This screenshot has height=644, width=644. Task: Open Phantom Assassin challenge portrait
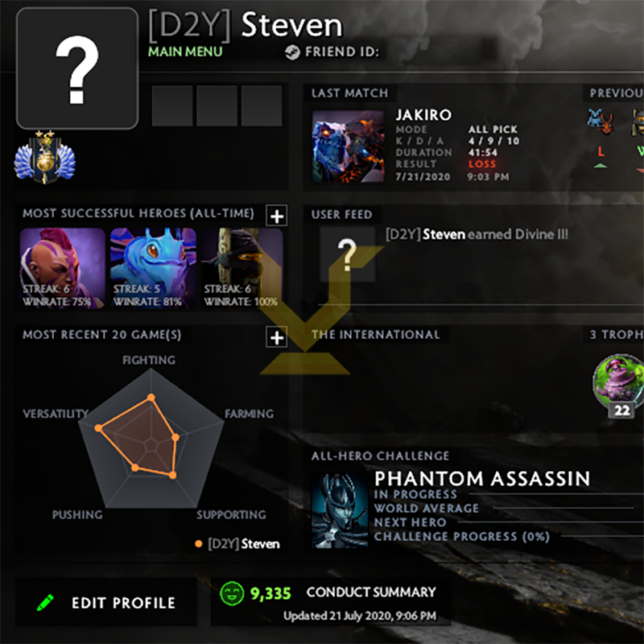pyautogui.click(x=340, y=511)
